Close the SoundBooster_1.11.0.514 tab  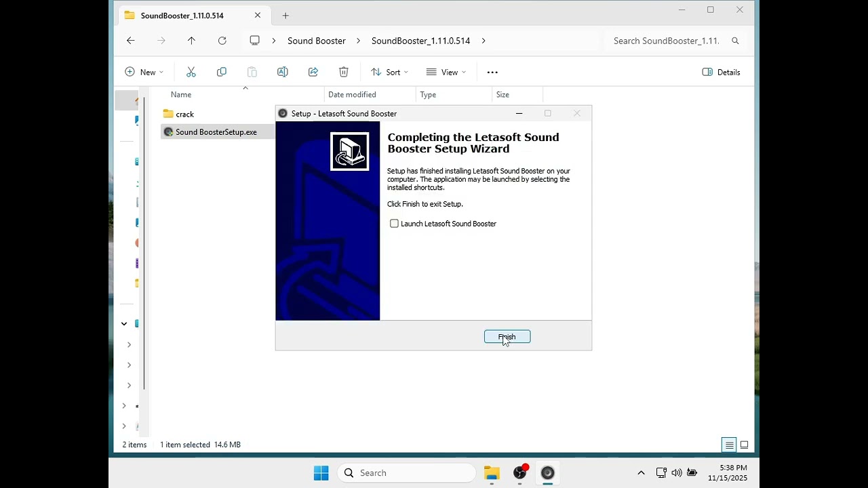[258, 16]
